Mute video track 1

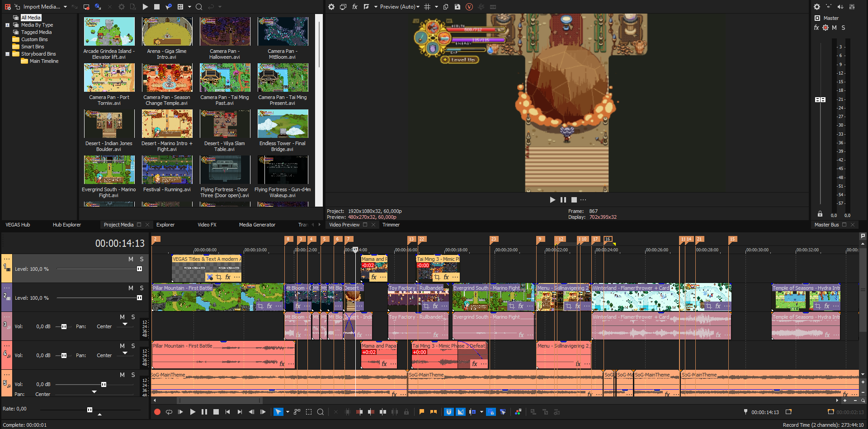(x=131, y=259)
